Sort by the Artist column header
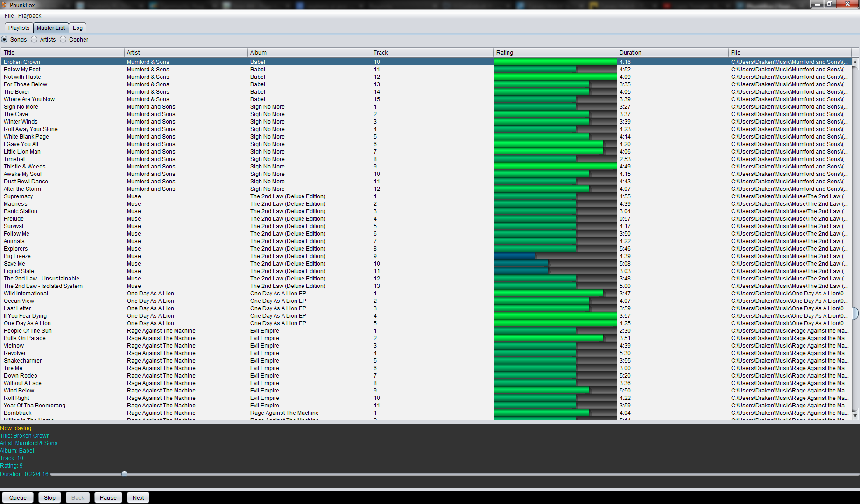Screen dimensions: 860x504 186,53
